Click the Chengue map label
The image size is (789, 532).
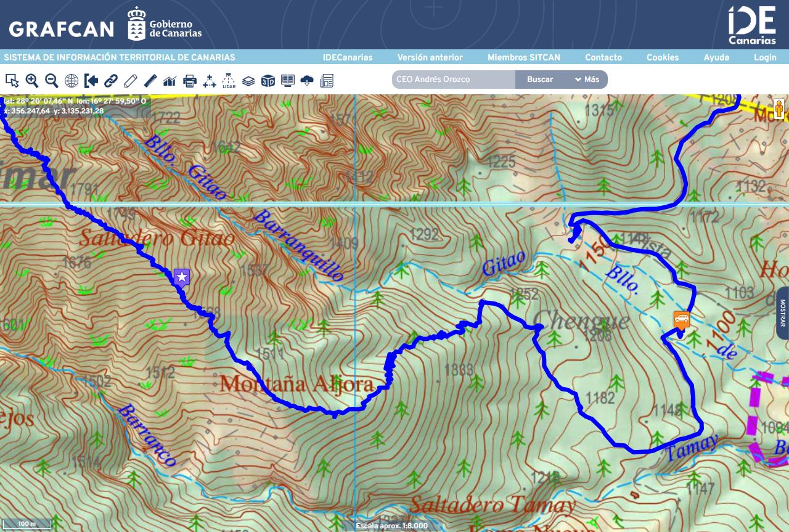pyautogui.click(x=581, y=321)
